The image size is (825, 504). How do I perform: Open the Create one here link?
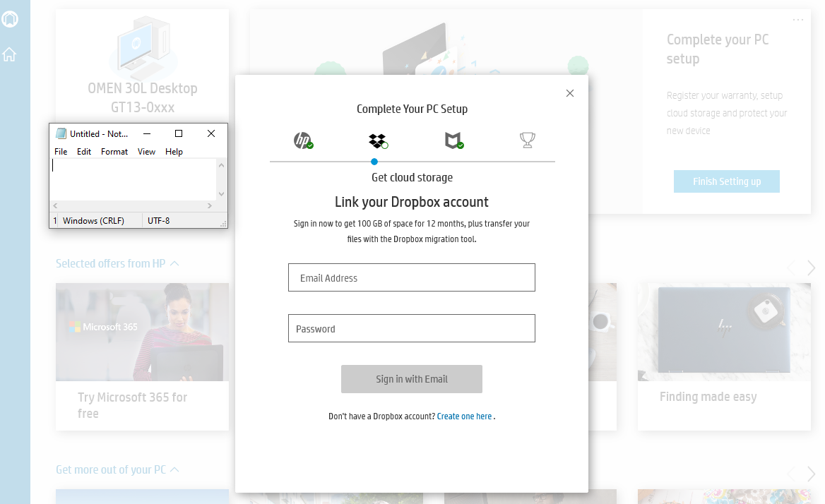(464, 416)
